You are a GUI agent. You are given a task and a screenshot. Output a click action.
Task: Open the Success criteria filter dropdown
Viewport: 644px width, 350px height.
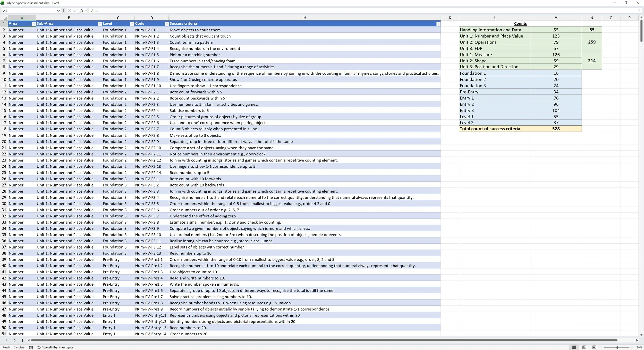[x=438, y=24]
